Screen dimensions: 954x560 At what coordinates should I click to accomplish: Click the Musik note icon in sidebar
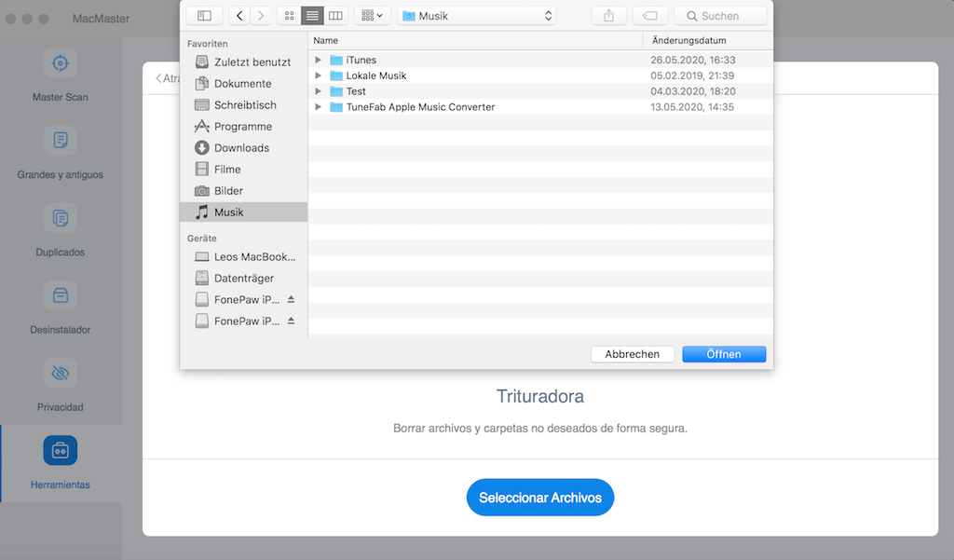(201, 212)
